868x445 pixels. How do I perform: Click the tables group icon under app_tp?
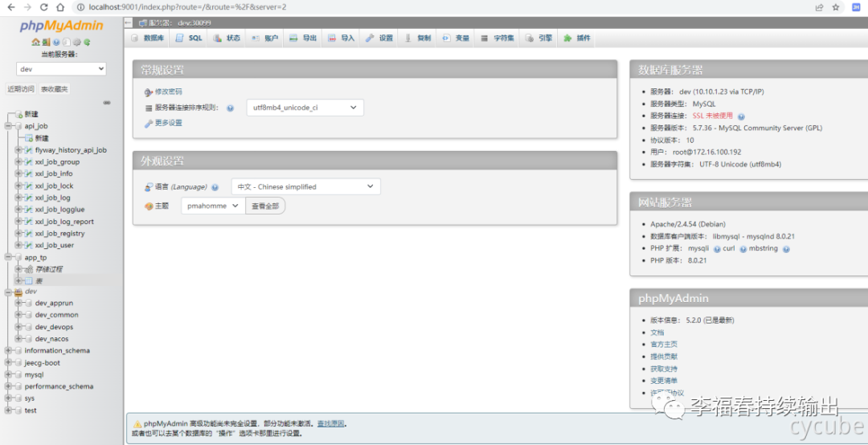tap(29, 280)
